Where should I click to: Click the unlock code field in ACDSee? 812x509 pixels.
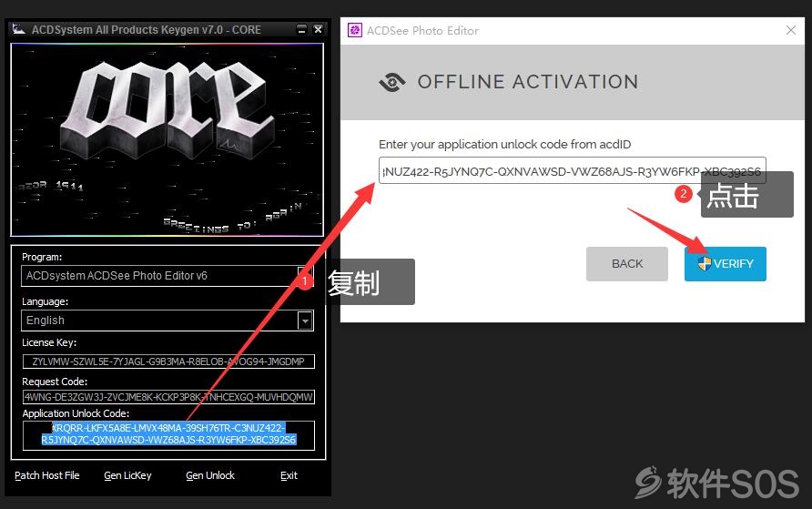573,171
